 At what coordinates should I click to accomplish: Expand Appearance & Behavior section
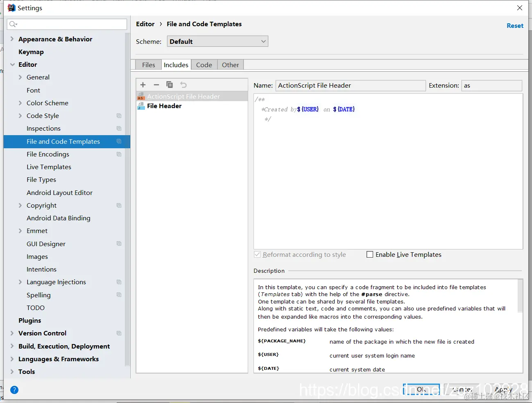[12, 39]
